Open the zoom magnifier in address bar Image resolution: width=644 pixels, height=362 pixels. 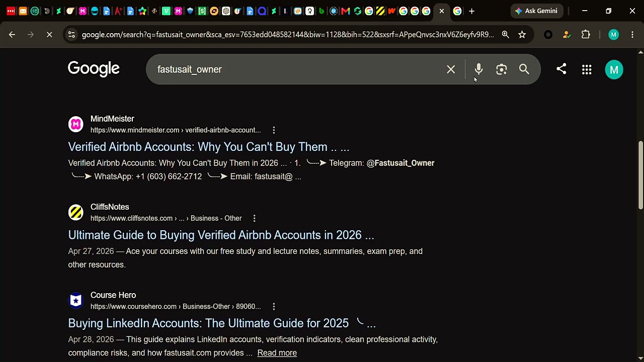pyautogui.click(x=505, y=35)
